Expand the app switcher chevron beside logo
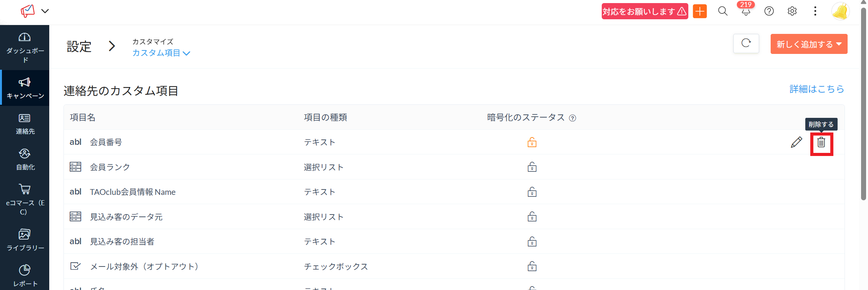The height and width of the screenshot is (290, 868). tap(45, 11)
